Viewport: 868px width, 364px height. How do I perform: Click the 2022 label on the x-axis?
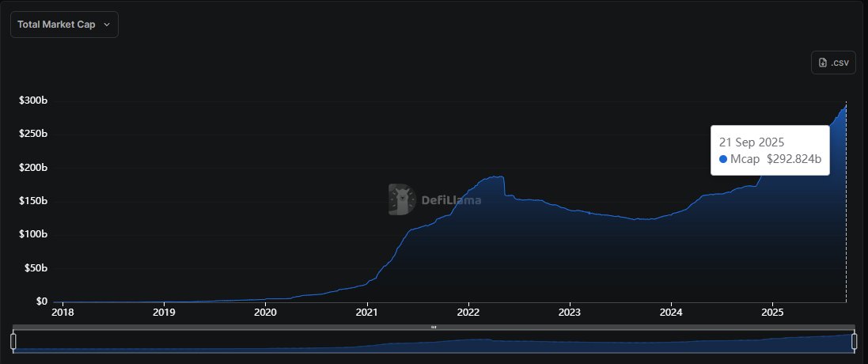[469, 313]
